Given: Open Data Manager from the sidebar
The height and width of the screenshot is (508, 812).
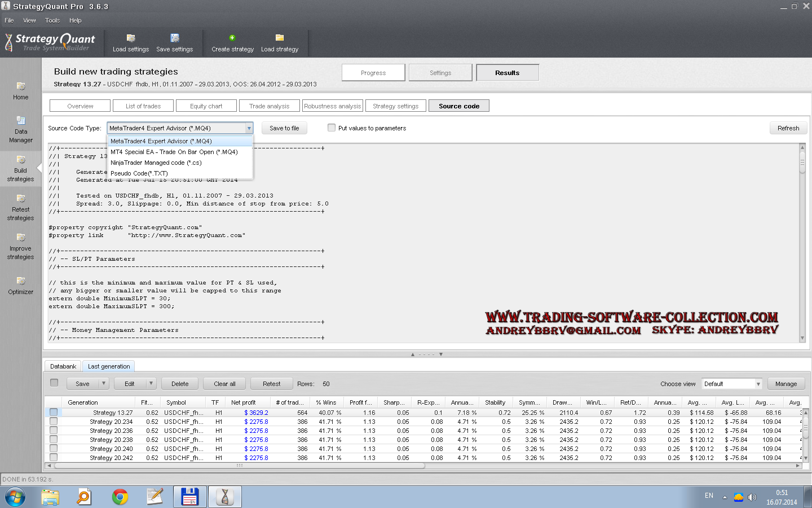Looking at the screenshot, I should [21, 121].
